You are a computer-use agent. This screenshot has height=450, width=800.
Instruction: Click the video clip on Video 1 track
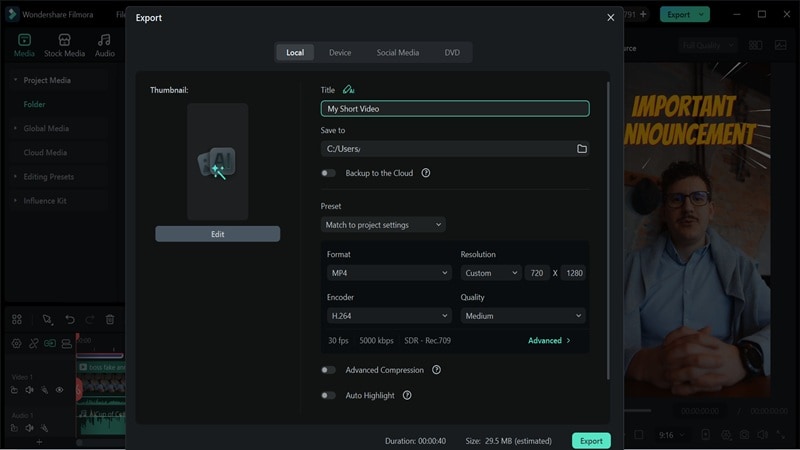[x=101, y=383]
